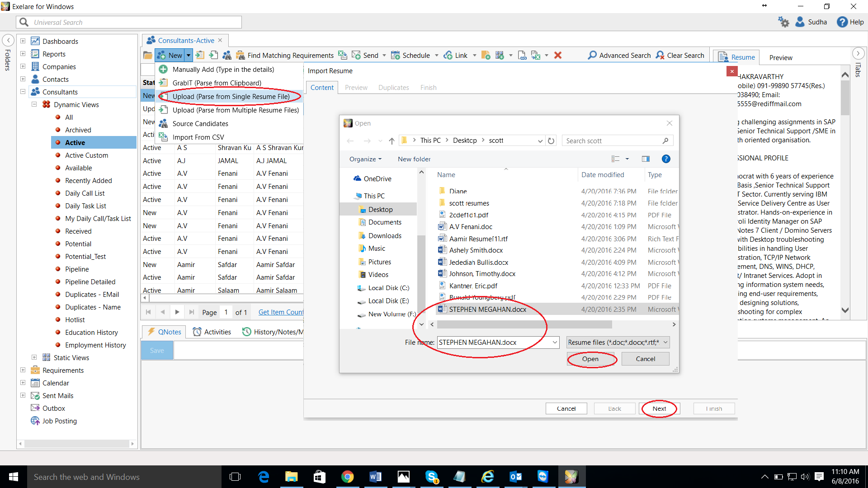The height and width of the screenshot is (488, 868).
Task: Expand the Static Views tree node
Action: point(34,357)
